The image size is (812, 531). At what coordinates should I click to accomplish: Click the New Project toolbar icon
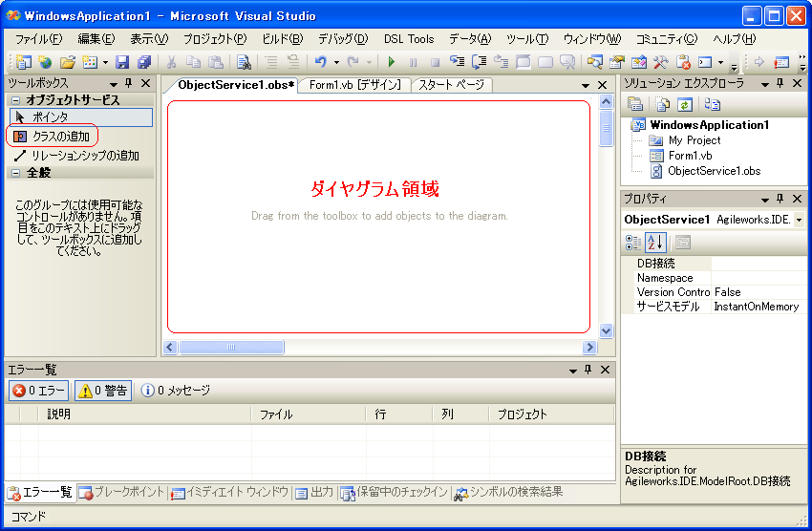click(23, 62)
